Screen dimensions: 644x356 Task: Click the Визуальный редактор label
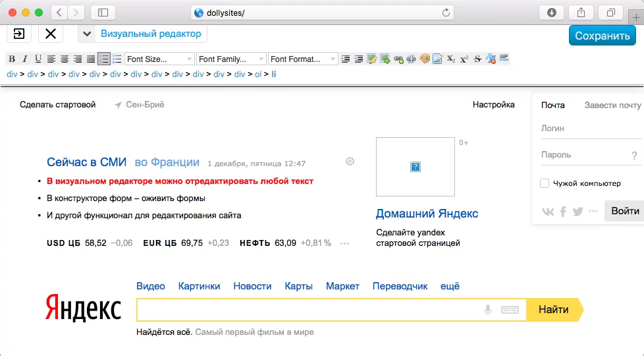point(151,34)
